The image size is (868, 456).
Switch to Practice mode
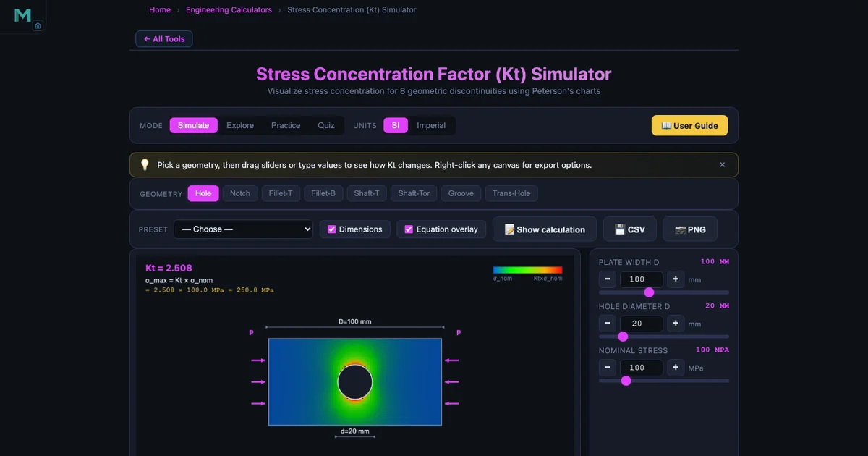point(286,125)
